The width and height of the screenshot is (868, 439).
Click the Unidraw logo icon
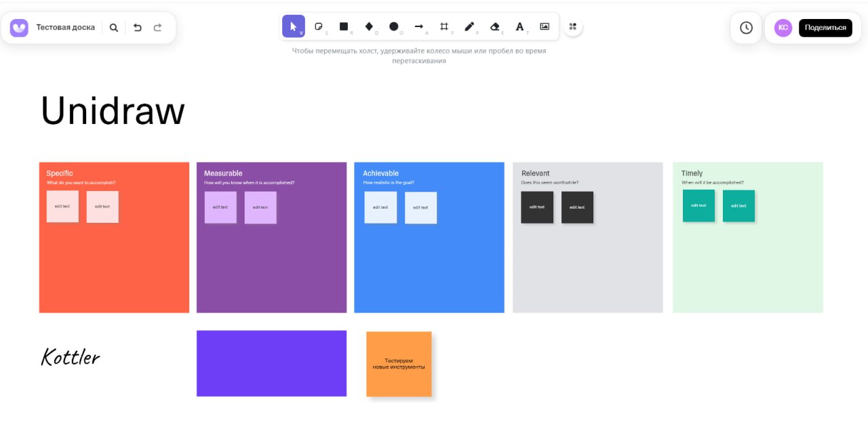coord(19,28)
